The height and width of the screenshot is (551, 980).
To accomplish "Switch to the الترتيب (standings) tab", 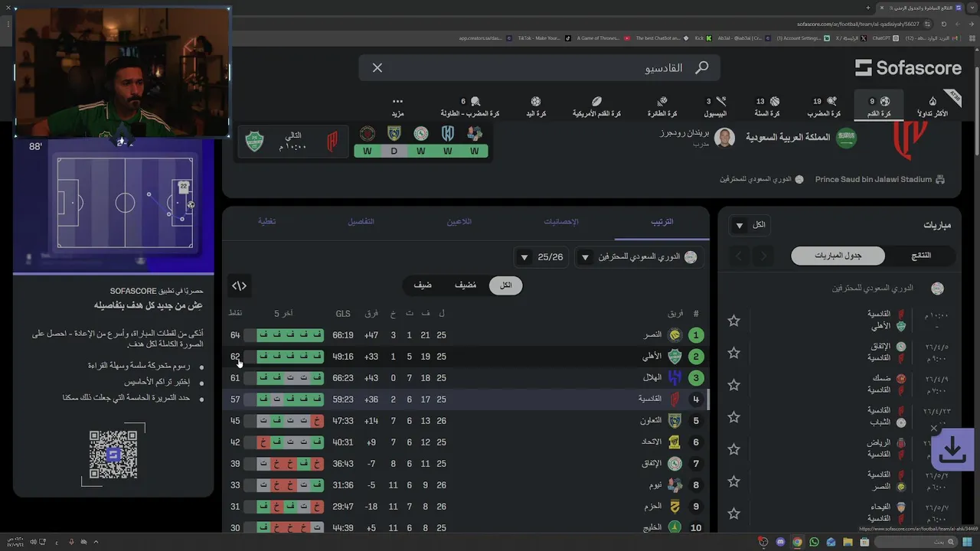I will [662, 221].
